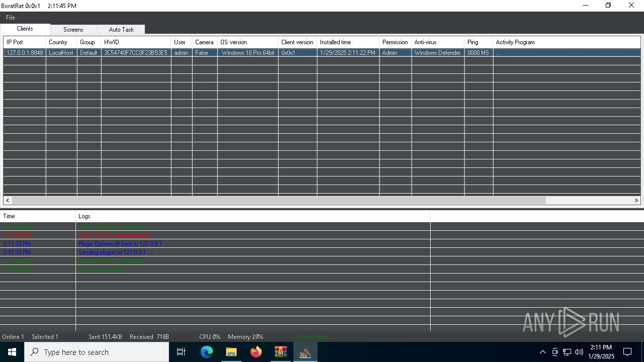This screenshot has width=644, height=362.
Task: Click the LocalHost country cell
Action: pyautogui.click(x=61, y=53)
